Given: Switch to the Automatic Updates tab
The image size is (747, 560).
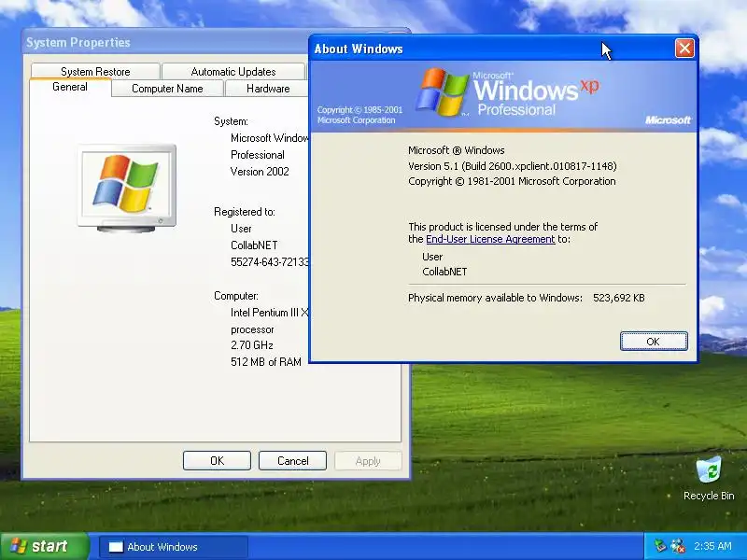Looking at the screenshot, I should pyautogui.click(x=233, y=72).
